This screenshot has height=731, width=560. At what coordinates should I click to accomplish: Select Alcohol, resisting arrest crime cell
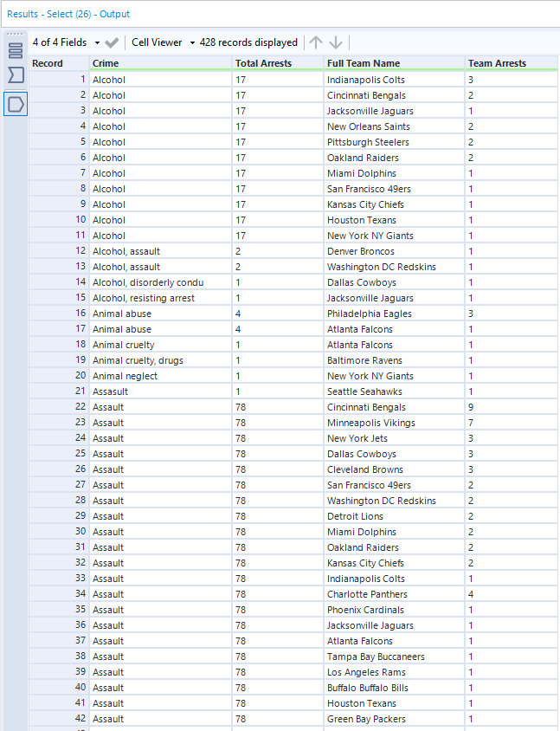pyautogui.click(x=160, y=298)
